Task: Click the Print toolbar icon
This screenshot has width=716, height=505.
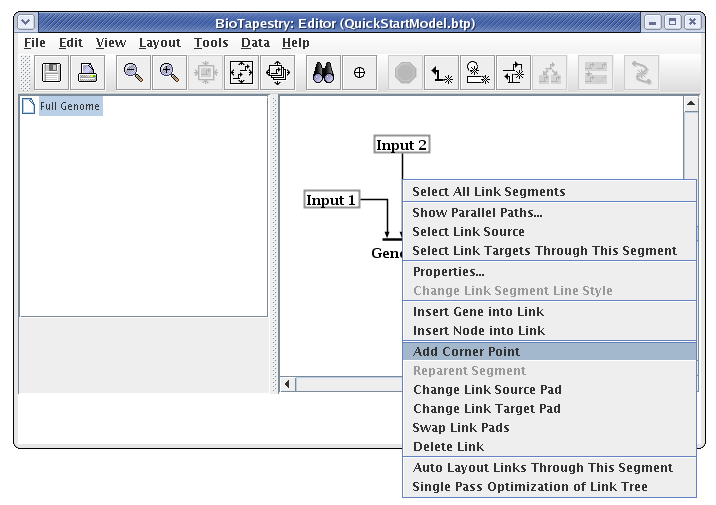Action: 87,73
